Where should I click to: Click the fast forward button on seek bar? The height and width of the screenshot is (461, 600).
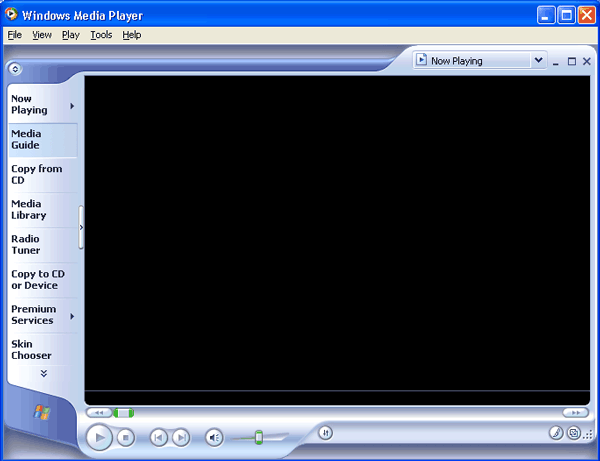[x=575, y=412]
